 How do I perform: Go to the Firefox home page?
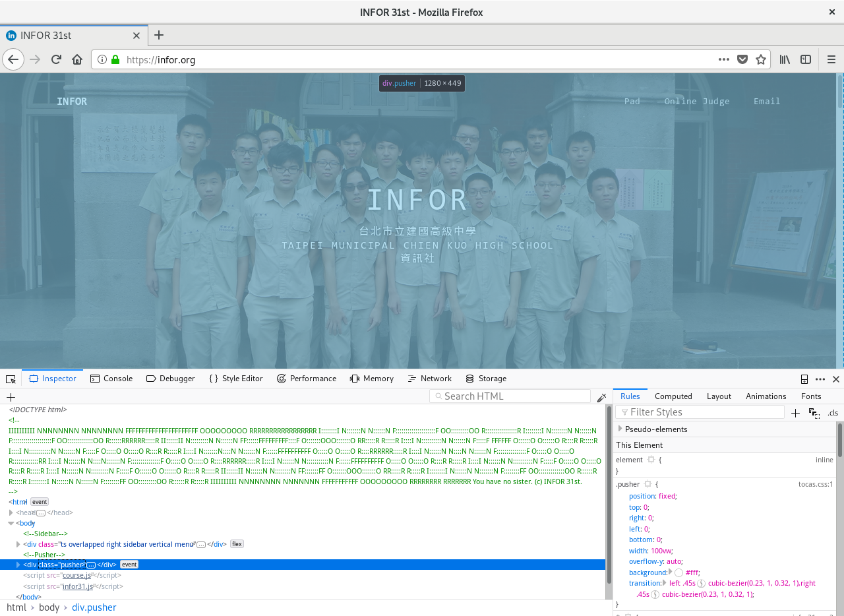(77, 59)
